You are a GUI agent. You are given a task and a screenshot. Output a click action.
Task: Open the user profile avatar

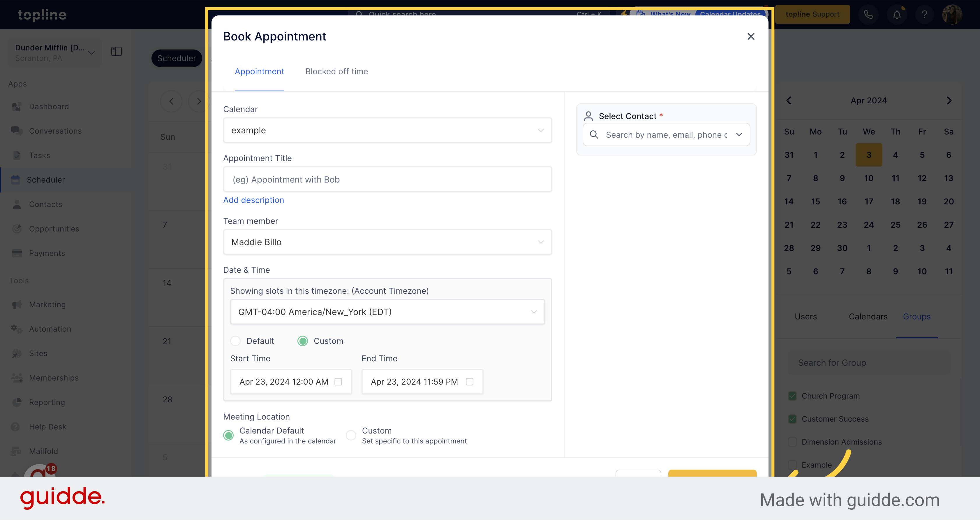point(952,15)
